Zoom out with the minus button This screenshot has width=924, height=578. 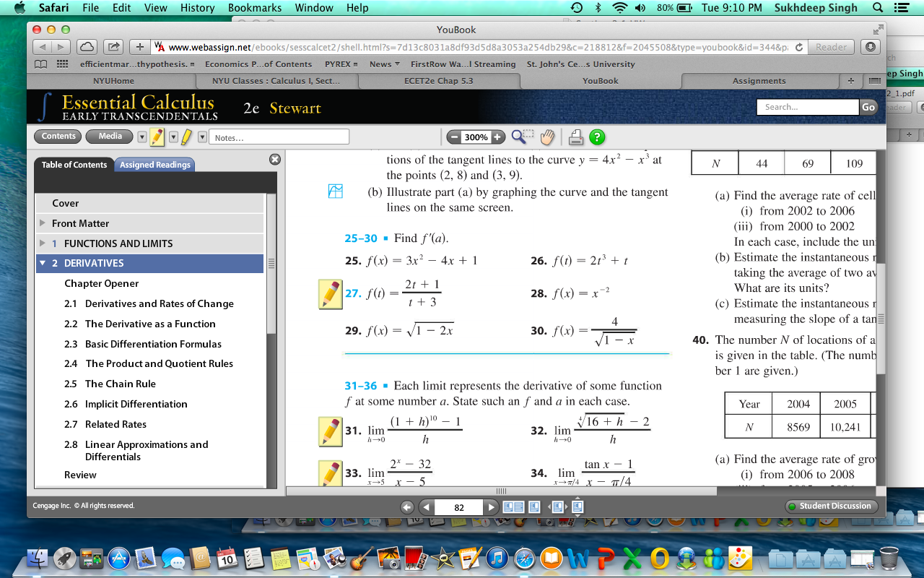point(453,137)
